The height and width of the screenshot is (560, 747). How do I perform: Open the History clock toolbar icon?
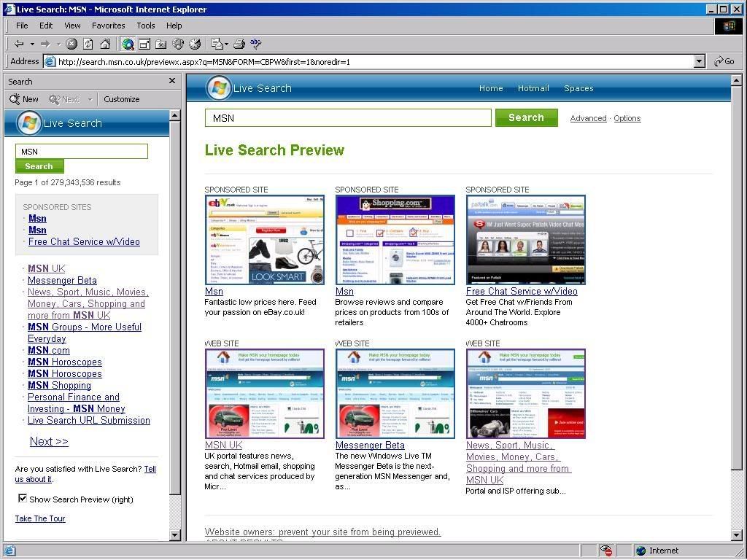click(x=195, y=44)
